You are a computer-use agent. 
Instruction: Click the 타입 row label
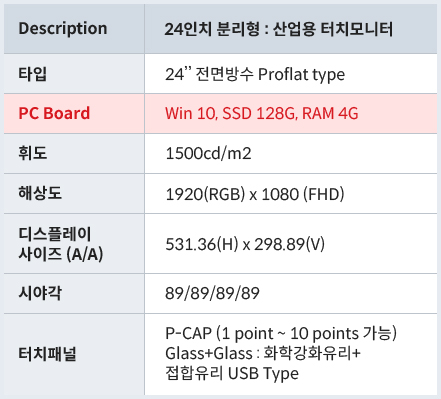[33, 74]
